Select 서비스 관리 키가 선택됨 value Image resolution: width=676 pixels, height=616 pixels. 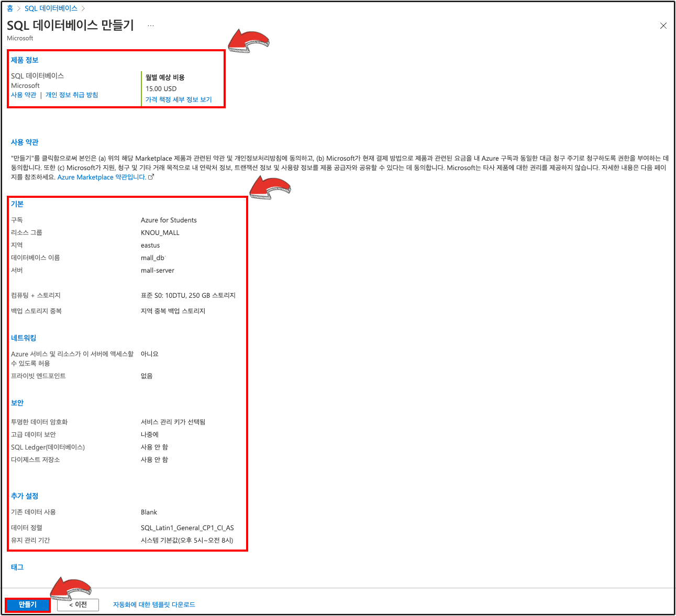pos(173,422)
